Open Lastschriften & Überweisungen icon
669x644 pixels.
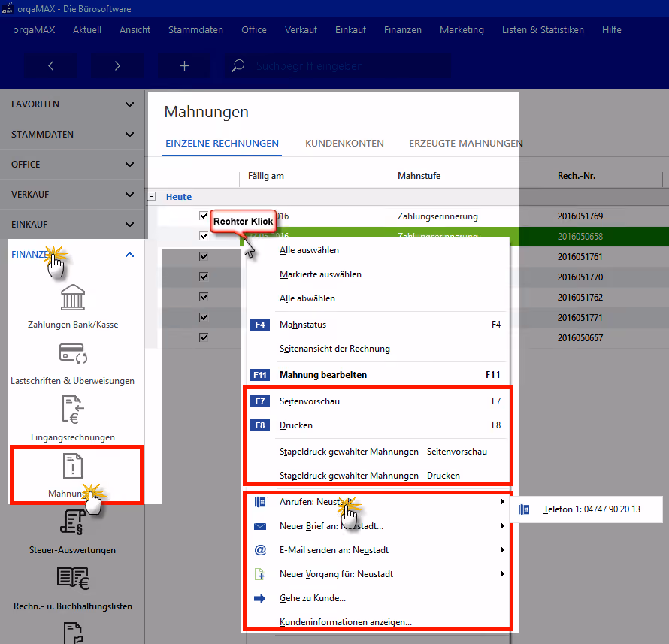(x=73, y=353)
